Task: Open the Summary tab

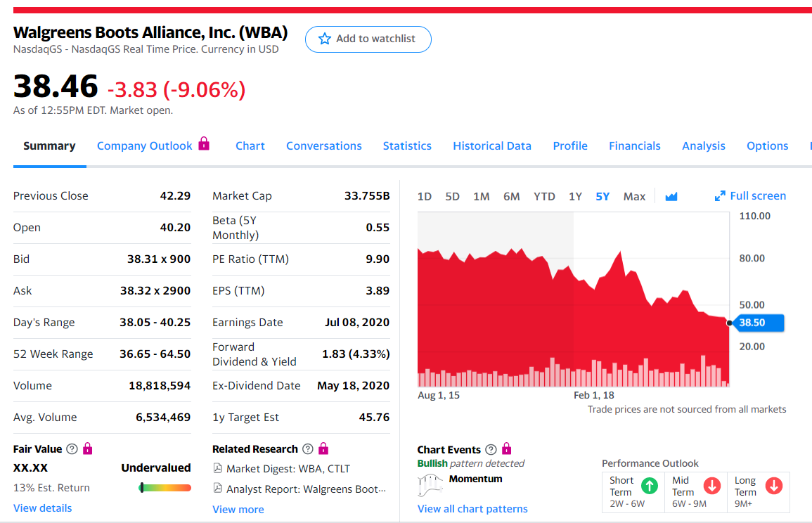Action: (x=49, y=146)
